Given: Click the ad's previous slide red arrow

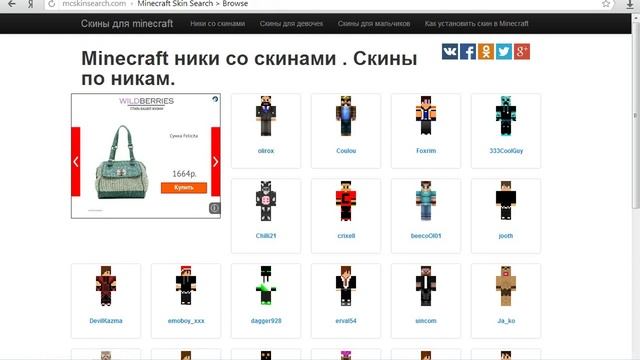Looking at the screenshot, I should tap(76, 162).
